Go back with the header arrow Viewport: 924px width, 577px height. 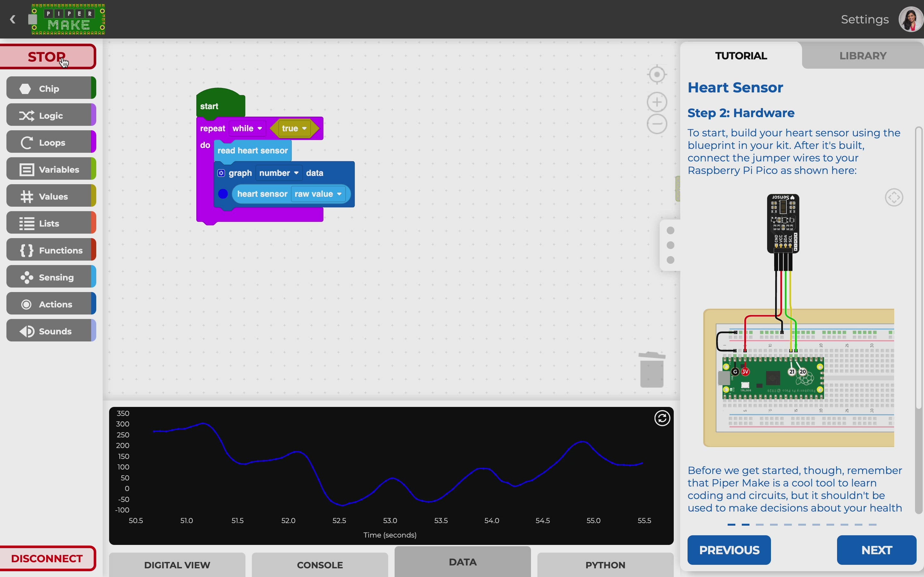13,19
